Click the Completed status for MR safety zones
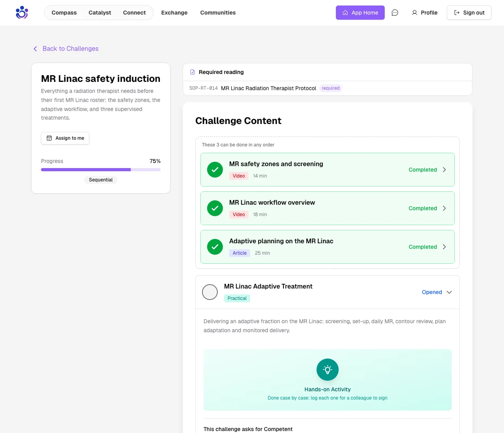The image size is (504, 433). [423, 170]
